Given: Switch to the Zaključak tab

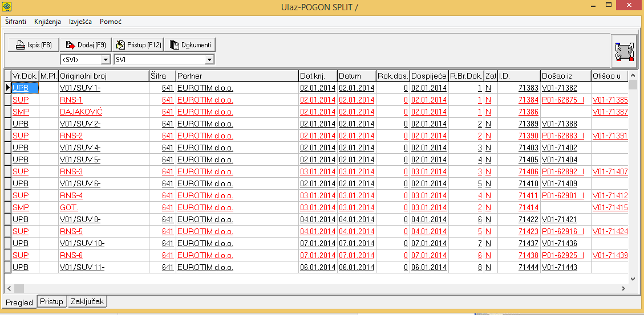Looking at the screenshot, I should click(x=87, y=301).
